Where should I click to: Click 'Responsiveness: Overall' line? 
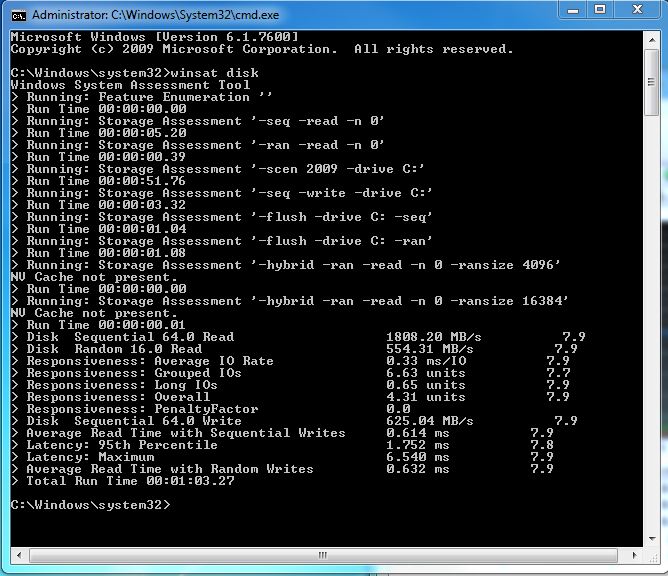click(118, 397)
